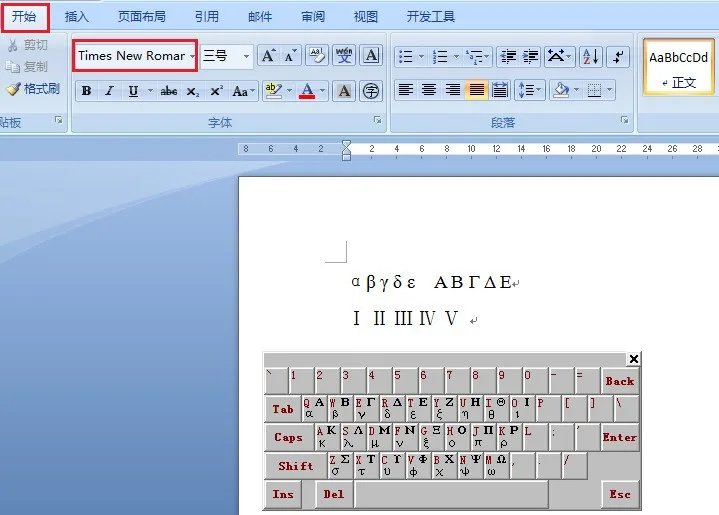Open the font size 三号 dropdown
This screenshot has height=515, width=719.
click(x=246, y=56)
